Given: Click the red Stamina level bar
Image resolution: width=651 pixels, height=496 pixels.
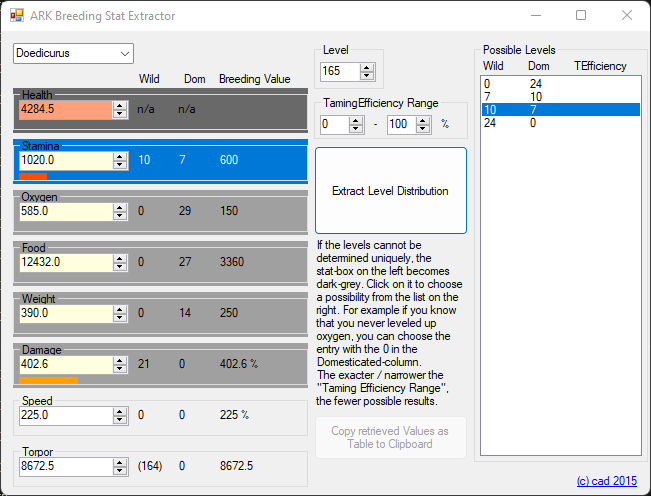Looking at the screenshot, I should click(33, 176).
